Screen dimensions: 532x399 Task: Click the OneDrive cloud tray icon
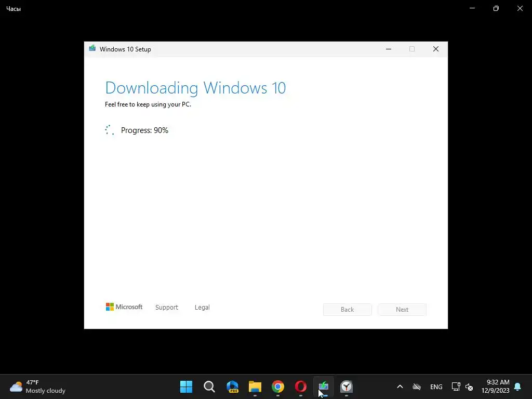point(417,387)
